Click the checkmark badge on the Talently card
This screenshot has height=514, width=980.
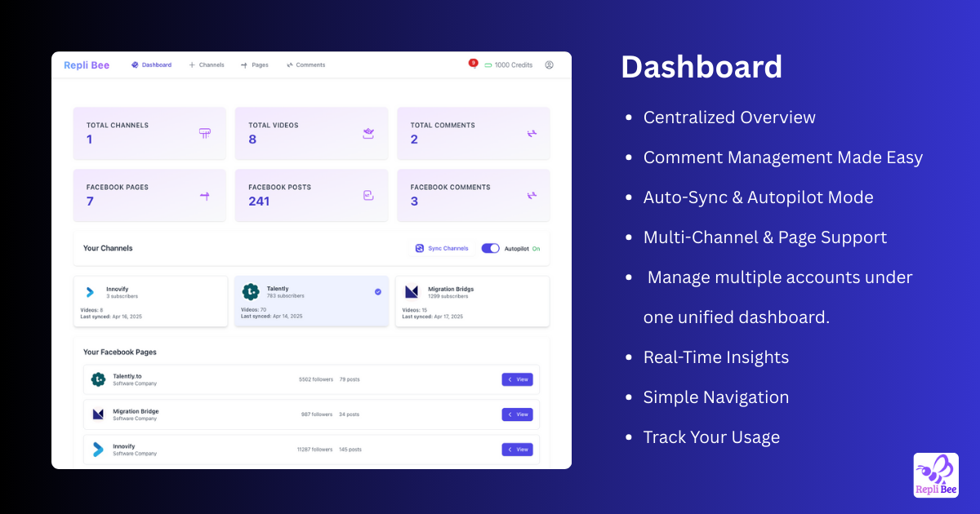click(377, 290)
